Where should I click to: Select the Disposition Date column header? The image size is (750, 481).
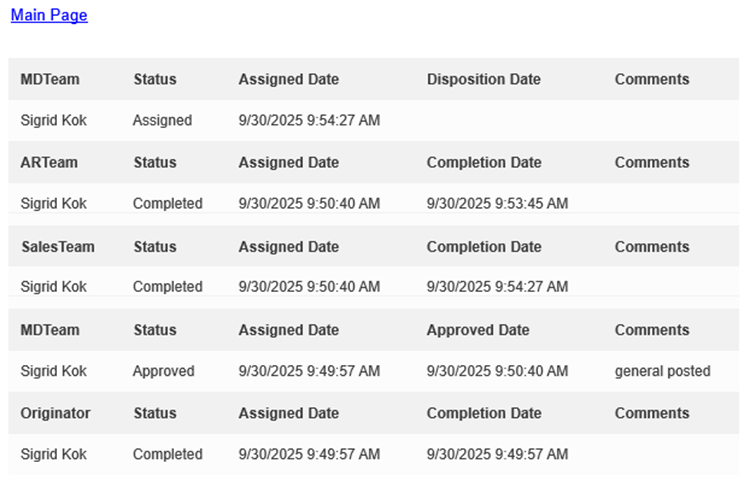tap(483, 79)
